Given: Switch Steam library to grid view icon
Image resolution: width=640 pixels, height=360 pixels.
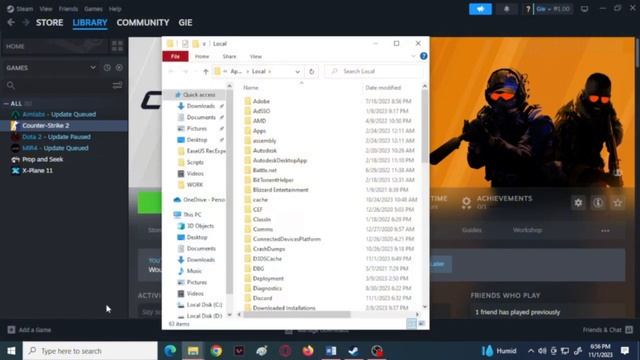Looking at the screenshot, I should [117, 46].
